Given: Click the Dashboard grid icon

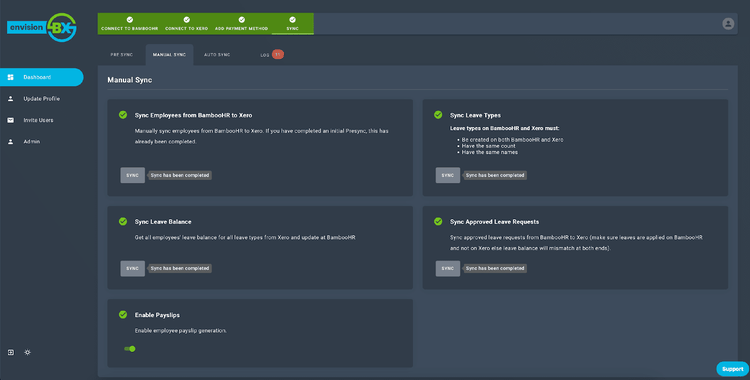Looking at the screenshot, I should pyautogui.click(x=11, y=77).
